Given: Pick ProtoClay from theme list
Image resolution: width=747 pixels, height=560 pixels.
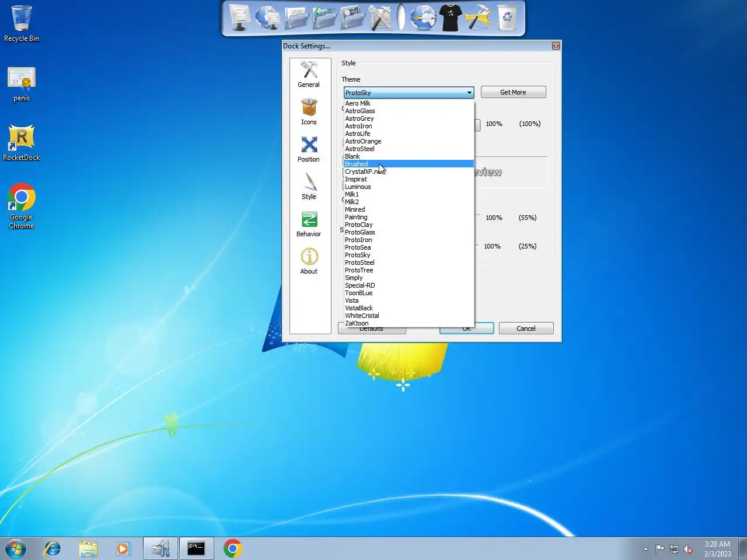Looking at the screenshot, I should coord(409,225).
